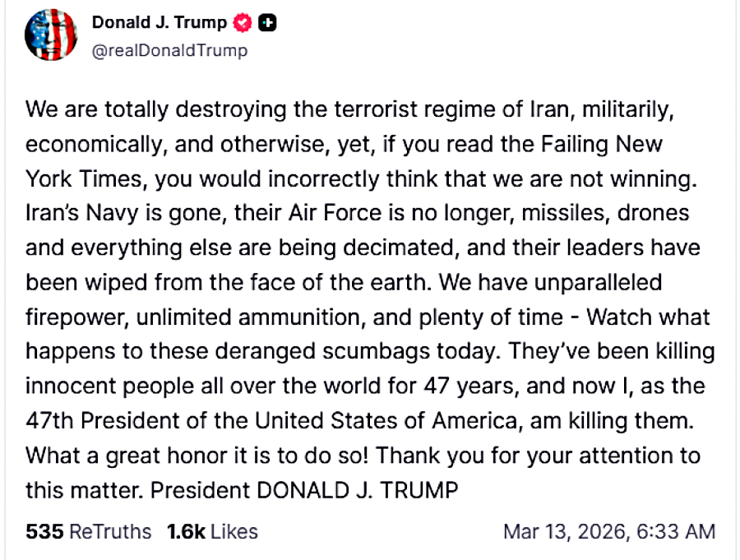Open the flag-themed profile avatar

point(51,35)
